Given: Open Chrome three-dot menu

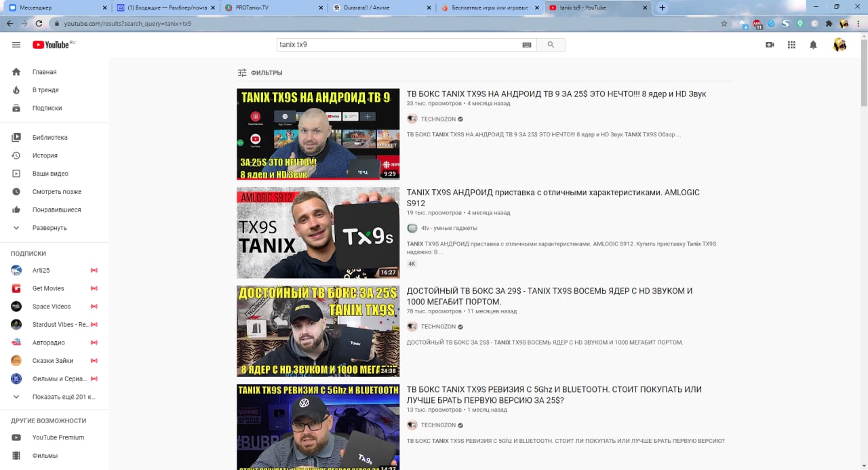Looking at the screenshot, I should 859,23.
